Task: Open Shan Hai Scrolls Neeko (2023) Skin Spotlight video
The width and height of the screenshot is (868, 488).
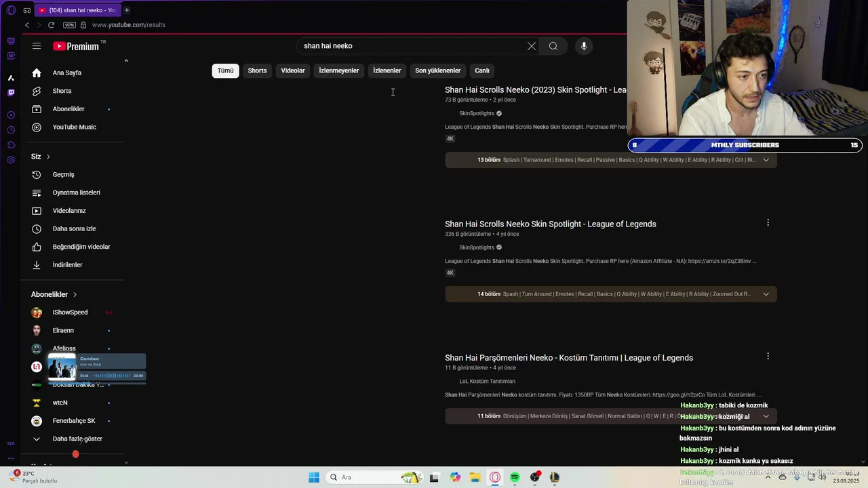Action: click(536, 89)
